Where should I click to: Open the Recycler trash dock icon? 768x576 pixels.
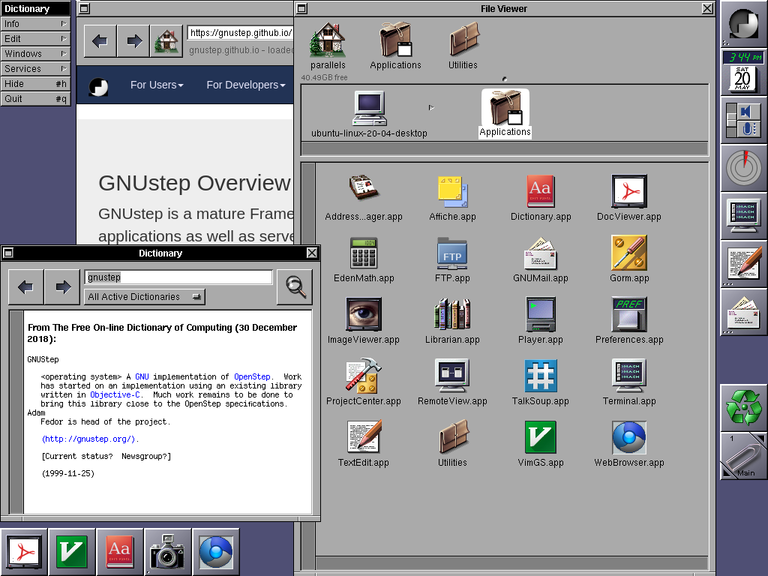click(744, 408)
